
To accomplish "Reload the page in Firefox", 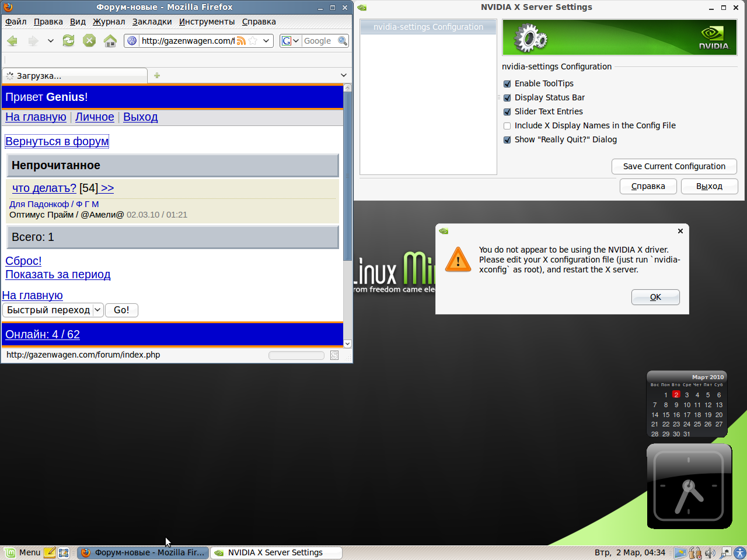I will tap(68, 41).
